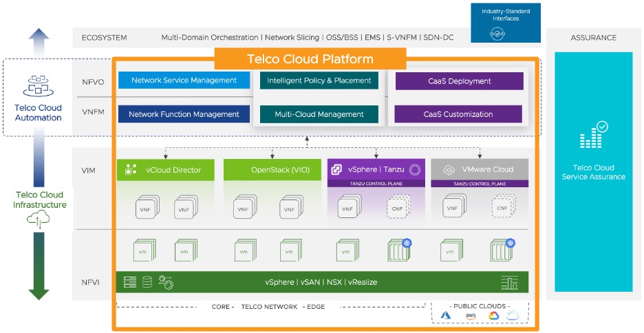Click the Microsoft Azure logo
The height and width of the screenshot is (333, 644).
tap(446, 315)
